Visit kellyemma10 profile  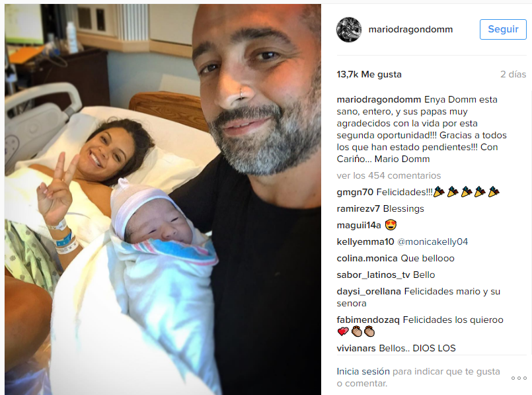(365, 241)
